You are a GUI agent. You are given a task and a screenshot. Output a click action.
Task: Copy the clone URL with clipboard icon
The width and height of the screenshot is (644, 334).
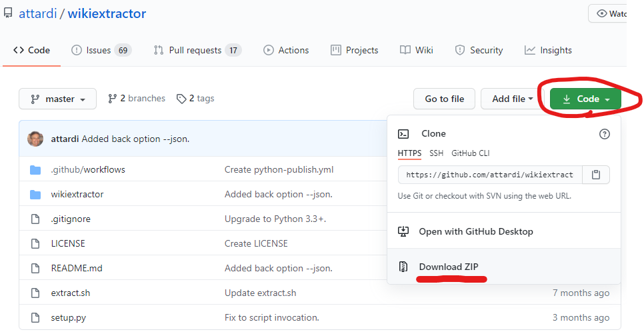(x=596, y=175)
